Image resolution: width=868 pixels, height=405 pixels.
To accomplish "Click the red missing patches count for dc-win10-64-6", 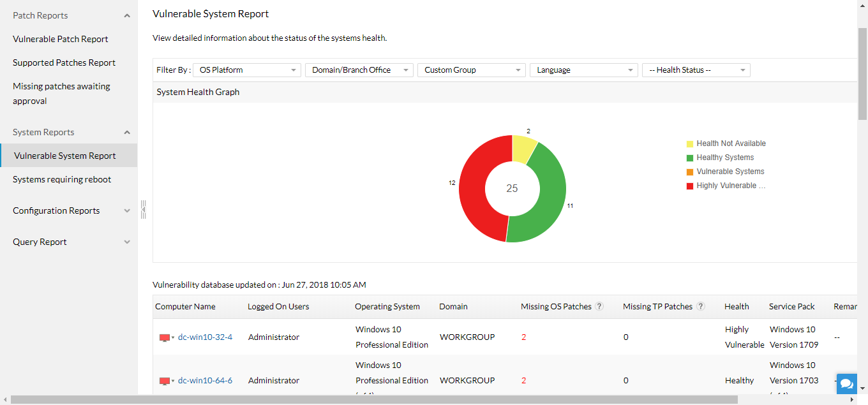I will point(523,381).
